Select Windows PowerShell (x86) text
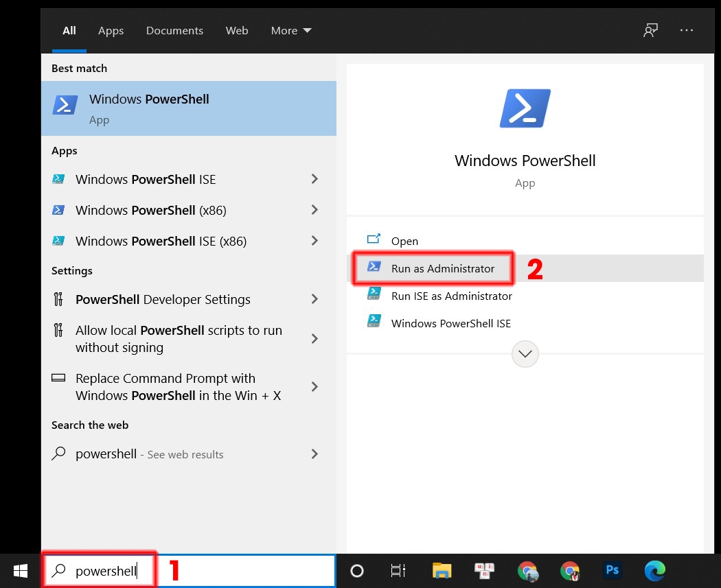721x588 pixels. point(151,211)
